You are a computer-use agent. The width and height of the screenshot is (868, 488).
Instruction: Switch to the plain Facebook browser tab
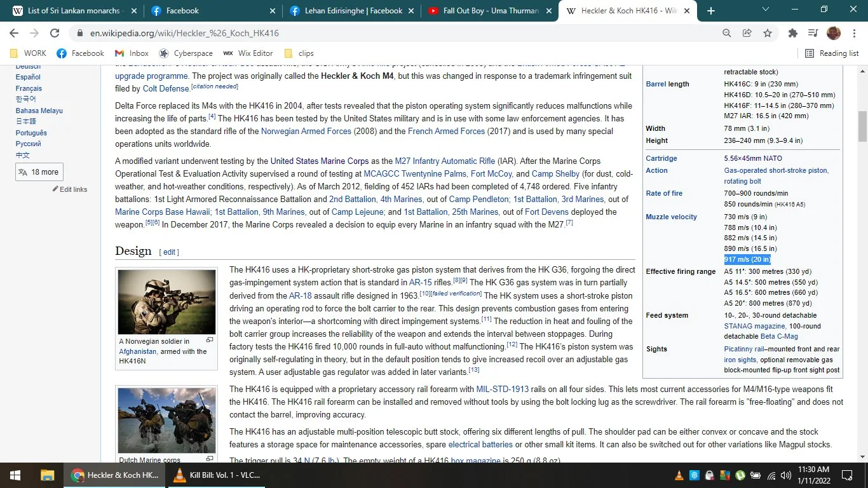click(x=213, y=11)
